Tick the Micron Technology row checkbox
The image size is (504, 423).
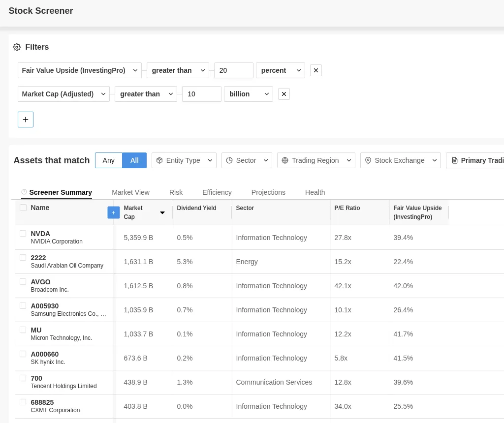click(x=23, y=330)
